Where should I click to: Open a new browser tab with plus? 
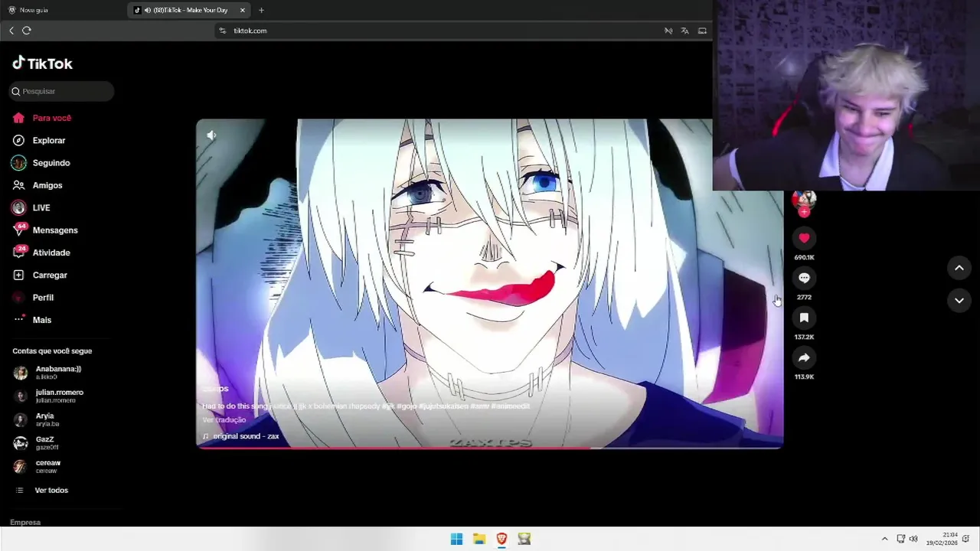(x=261, y=10)
